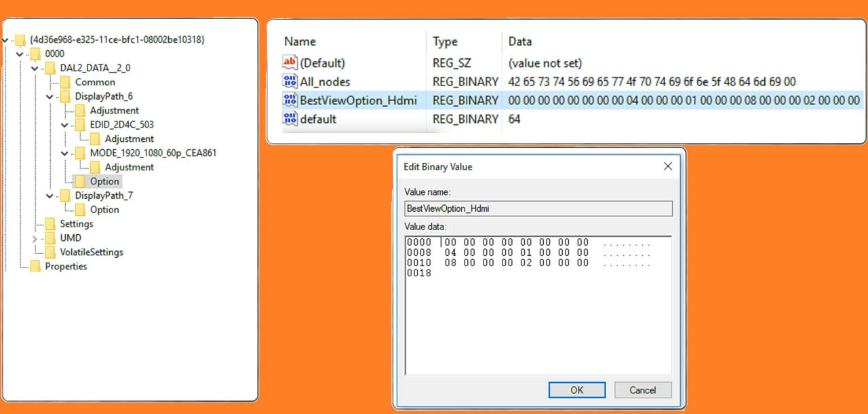Select the VolatileSettings folder icon
This screenshot has height=414, width=868.
(50, 252)
